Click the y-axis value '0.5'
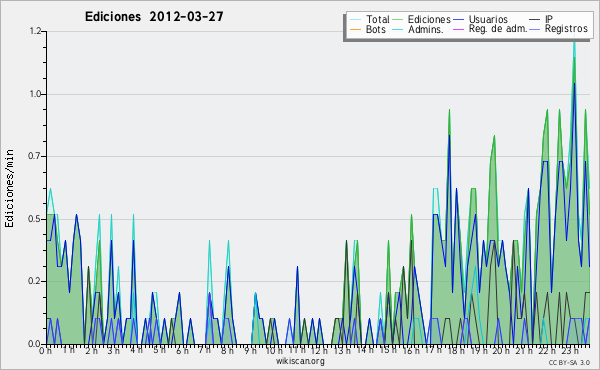600x370 pixels. coord(35,219)
